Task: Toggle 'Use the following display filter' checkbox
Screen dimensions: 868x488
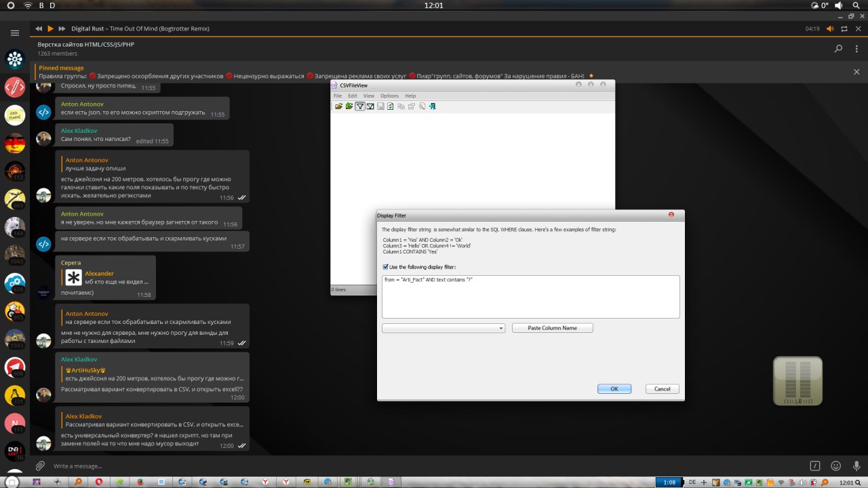Action: pyautogui.click(x=386, y=267)
